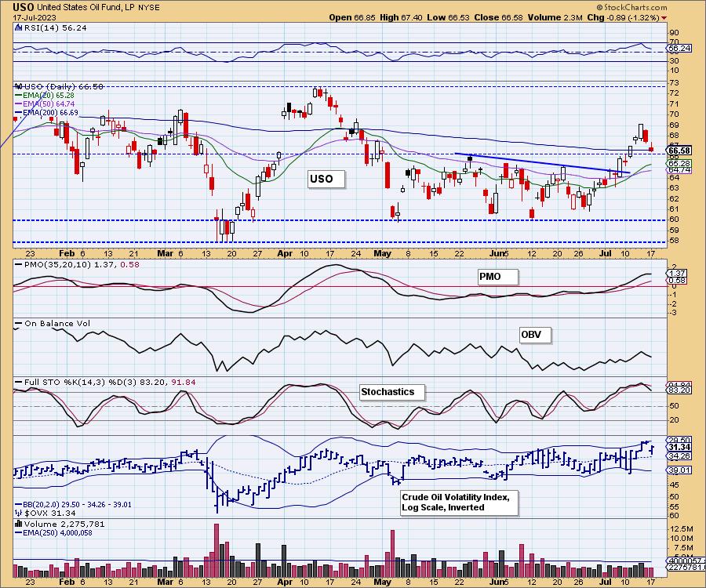Click the Apr label on price axis
This screenshot has width=706, height=588.
pyautogui.click(x=285, y=253)
